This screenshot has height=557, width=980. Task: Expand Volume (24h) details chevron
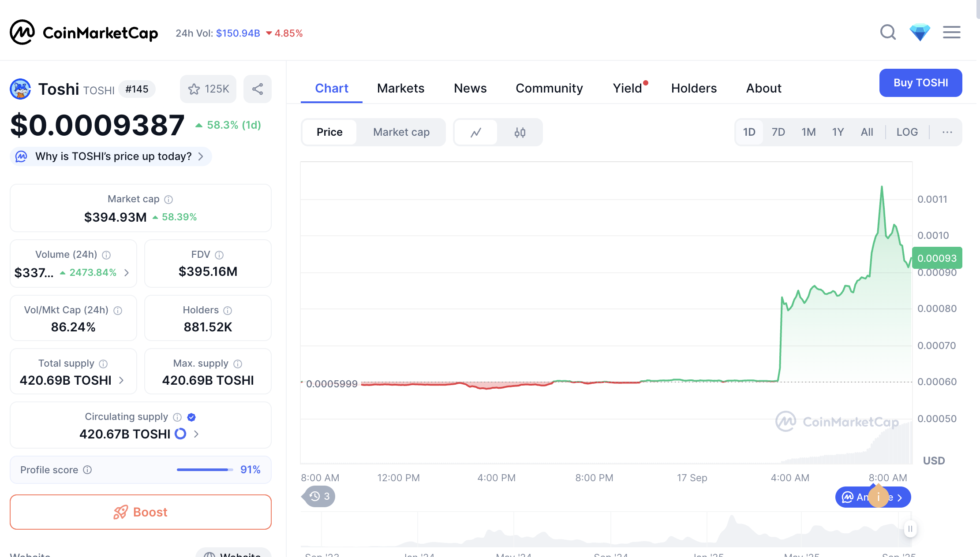(127, 273)
